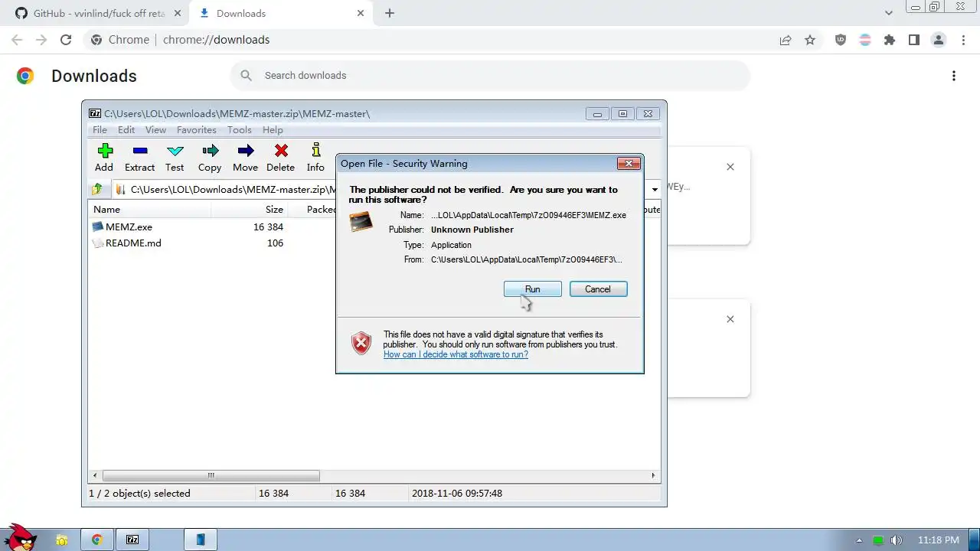The height and width of the screenshot is (551, 980).
Task: Click the 2018-11-06 09:57:48 status entry
Action: (x=457, y=494)
